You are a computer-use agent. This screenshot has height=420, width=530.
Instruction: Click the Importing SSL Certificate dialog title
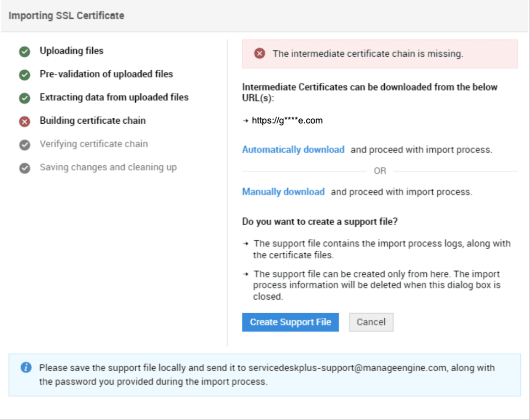pyautogui.click(x=66, y=16)
